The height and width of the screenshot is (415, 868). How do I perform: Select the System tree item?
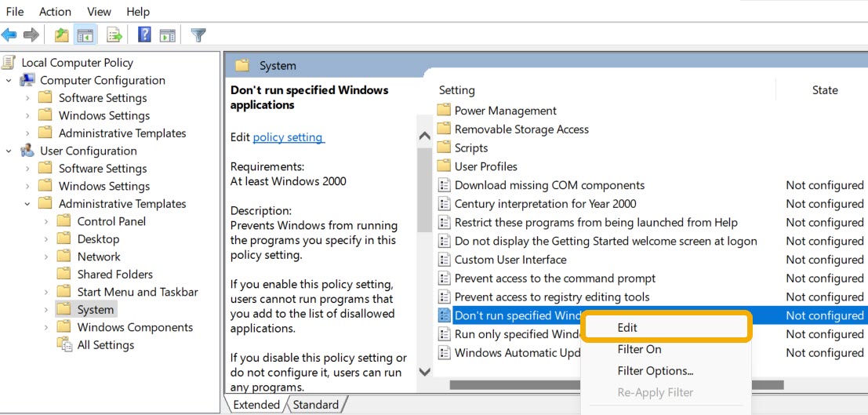tap(95, 310)
